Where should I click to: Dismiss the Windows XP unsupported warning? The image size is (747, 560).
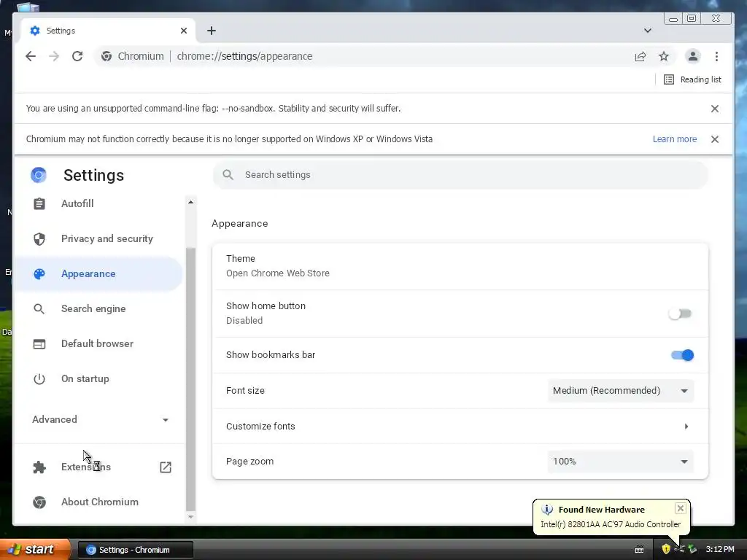(715, 139)
